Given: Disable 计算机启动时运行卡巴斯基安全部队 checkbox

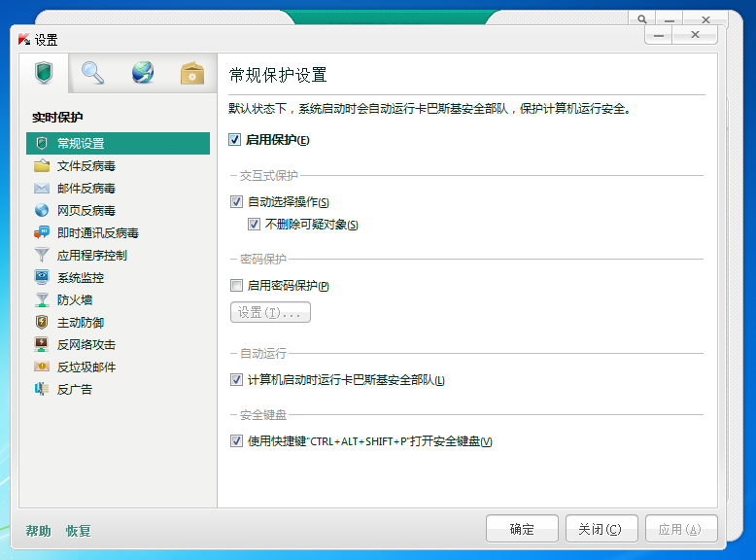Looking at the screenshot, I should 236,380.
